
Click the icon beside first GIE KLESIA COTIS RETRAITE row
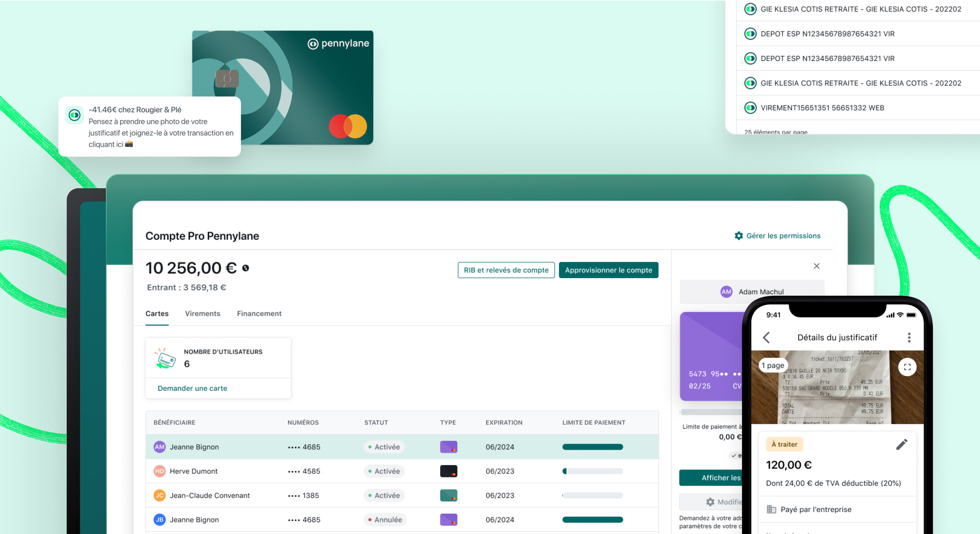[750, 9]
